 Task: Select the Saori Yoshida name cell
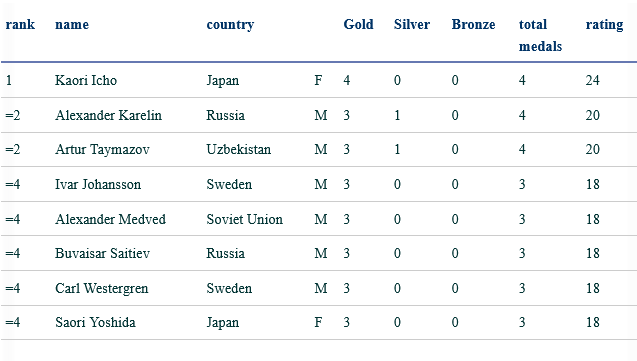tap(95, 322)
